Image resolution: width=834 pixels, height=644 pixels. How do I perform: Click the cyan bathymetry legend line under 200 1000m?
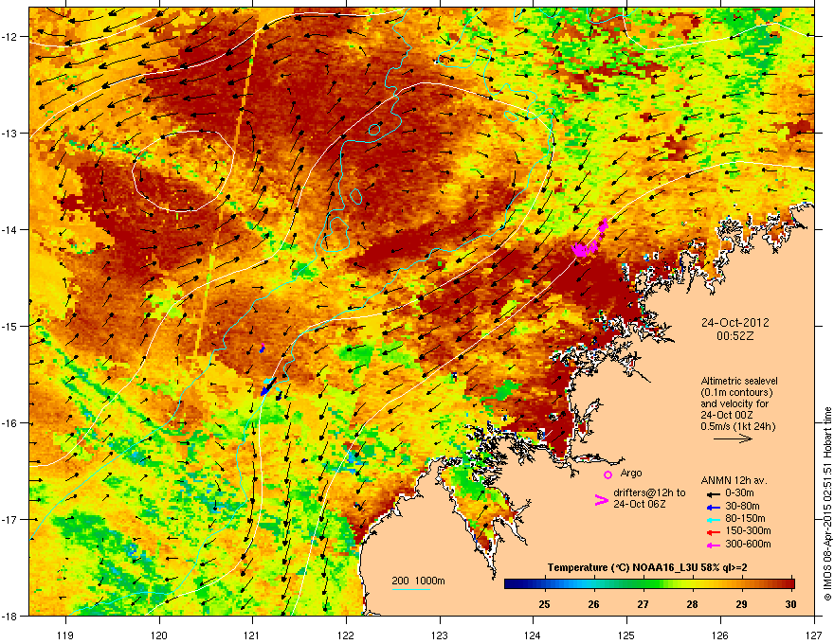point(411,589)
